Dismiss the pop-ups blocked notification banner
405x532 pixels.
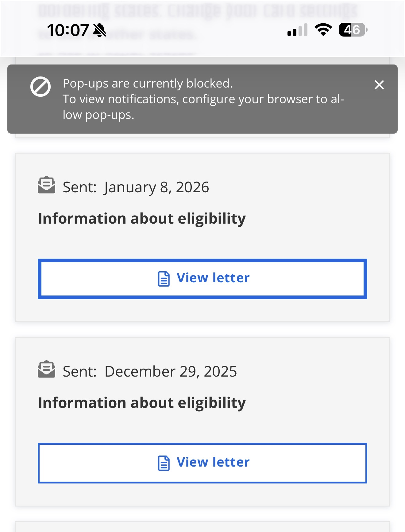pyautogui.click(x=379, y=85)
